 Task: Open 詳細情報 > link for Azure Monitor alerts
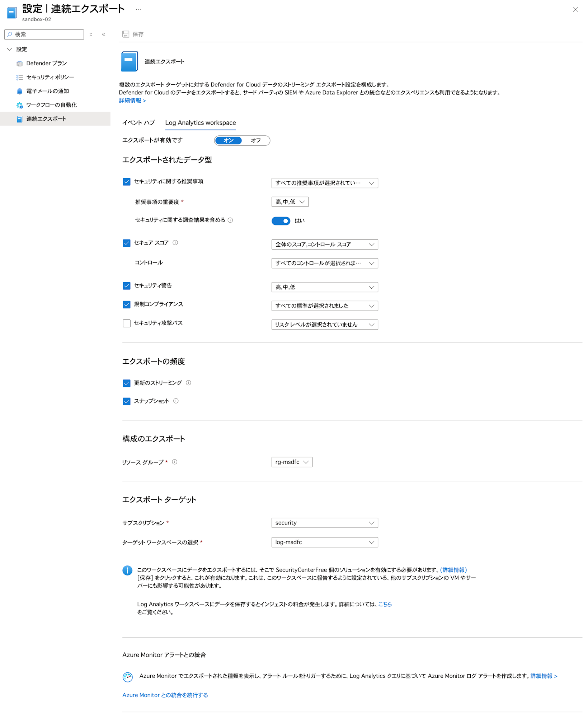coord(544,676)
